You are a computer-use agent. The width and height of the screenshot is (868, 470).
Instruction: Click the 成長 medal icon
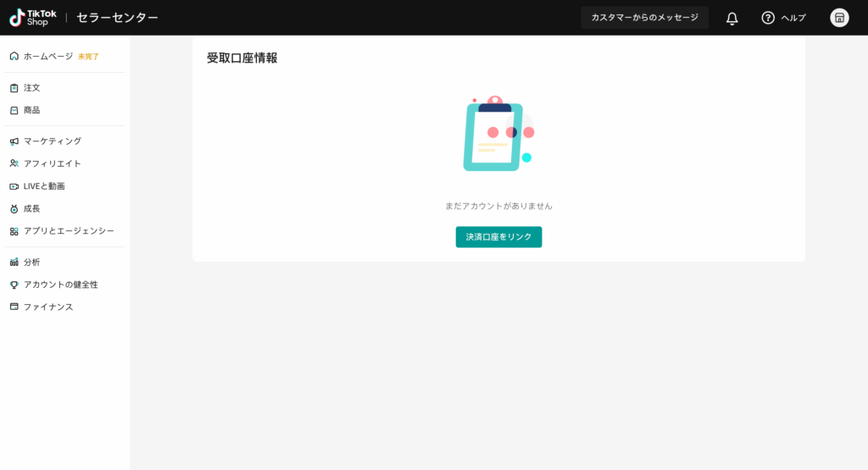click(14, 208)
